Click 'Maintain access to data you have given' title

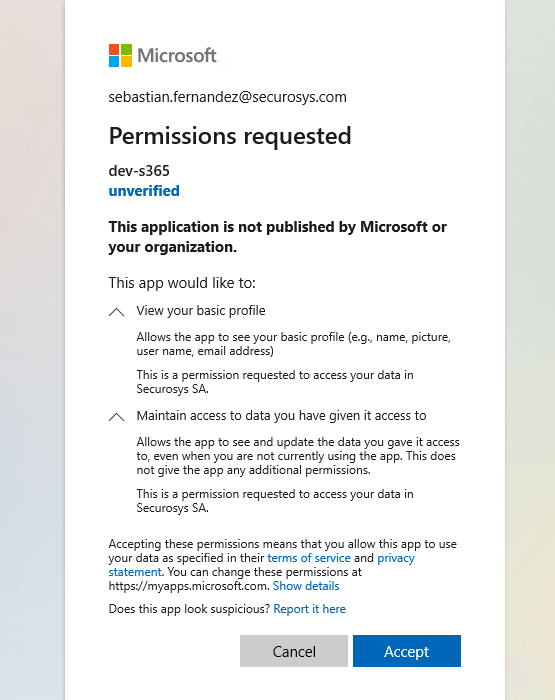281,416
